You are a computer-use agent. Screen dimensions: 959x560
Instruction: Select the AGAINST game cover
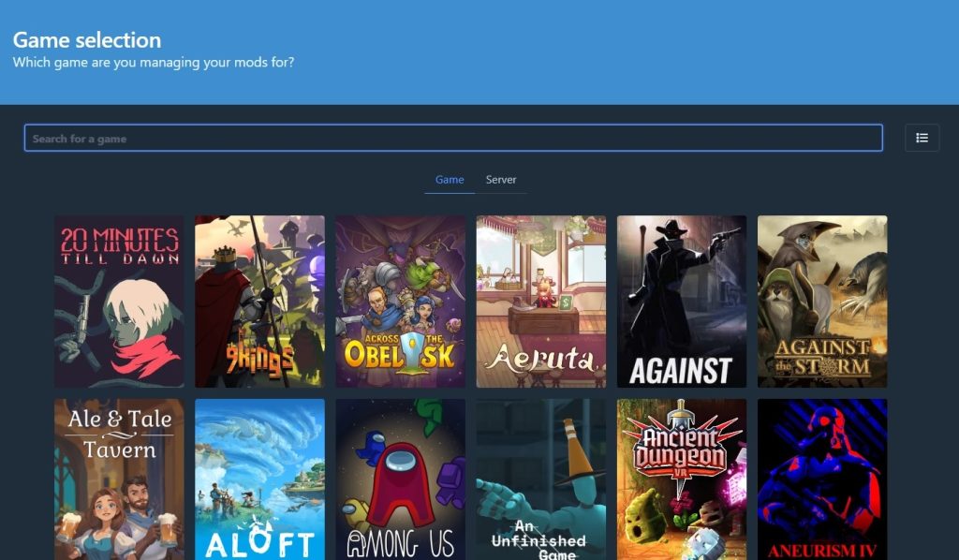pos(682,302)
